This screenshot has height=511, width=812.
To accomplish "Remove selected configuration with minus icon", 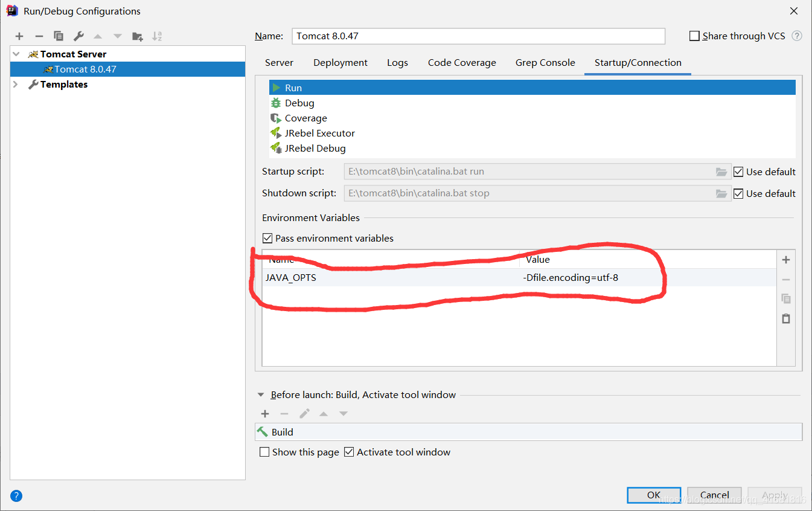I will pyautogui.click(x=39, y=36).
